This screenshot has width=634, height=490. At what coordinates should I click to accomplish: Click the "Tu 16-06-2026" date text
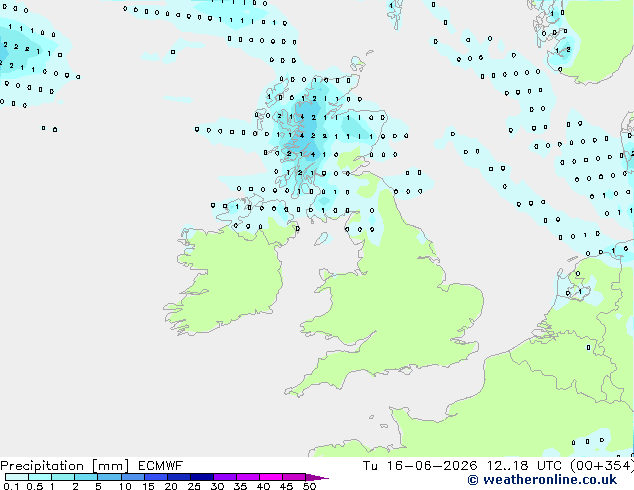click(420, 466)
